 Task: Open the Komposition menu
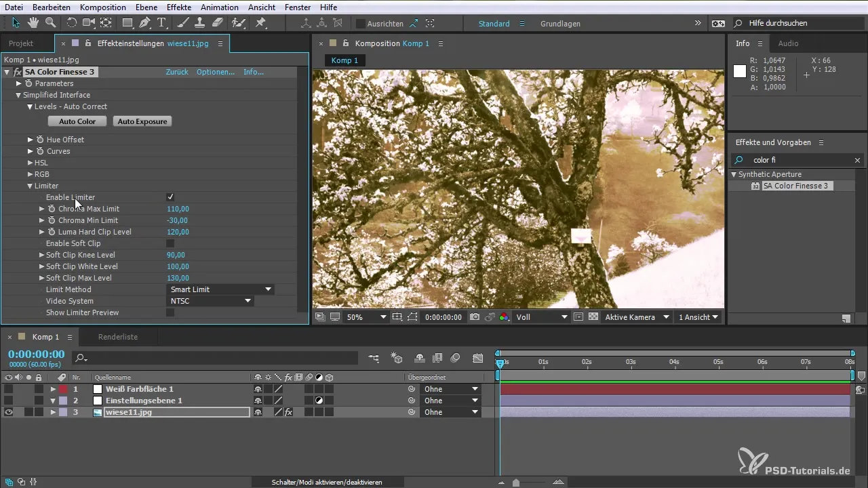click(103, 7)
